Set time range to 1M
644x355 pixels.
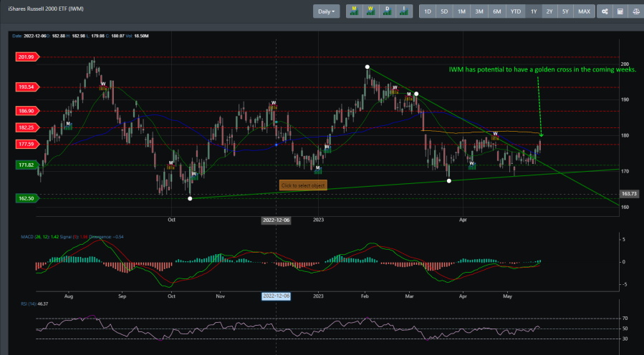point(461,11)
